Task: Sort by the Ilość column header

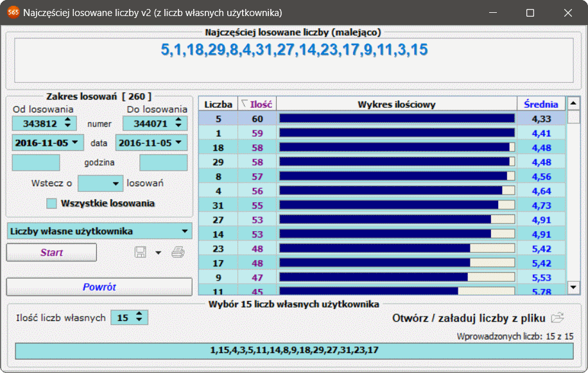Action: pos(257,104)
